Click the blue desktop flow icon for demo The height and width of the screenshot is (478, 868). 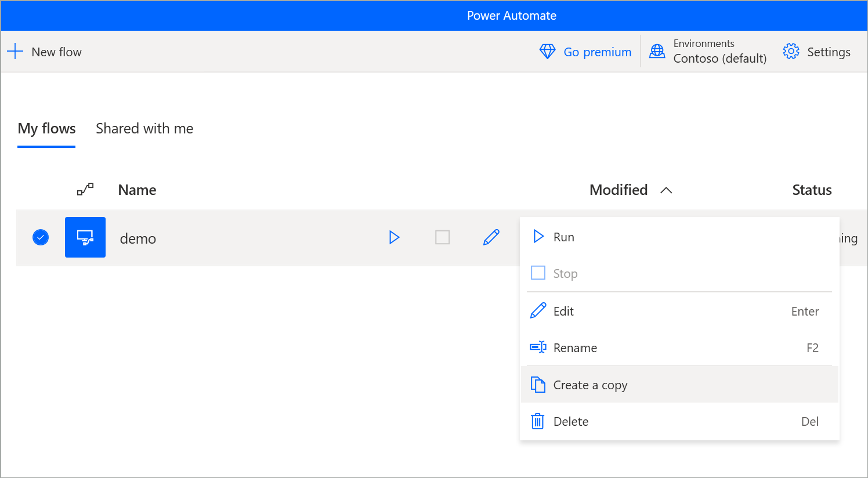pyautogui.click(x=85, y=237)
